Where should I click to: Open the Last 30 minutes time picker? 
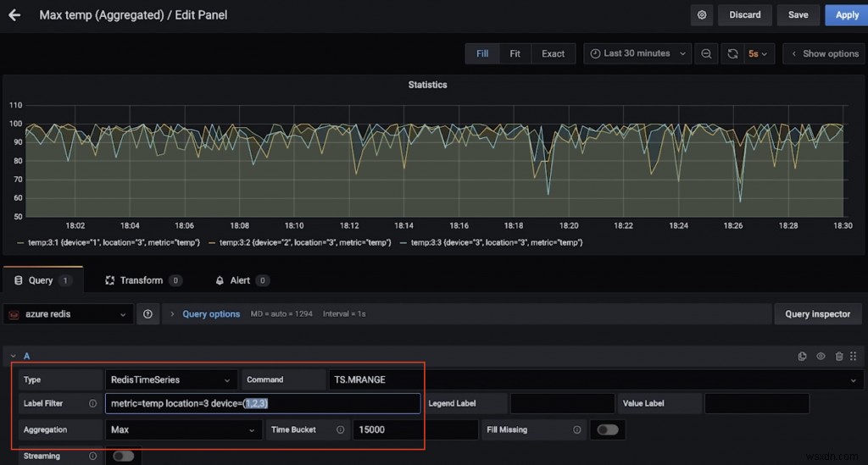[x=637, y=53]
